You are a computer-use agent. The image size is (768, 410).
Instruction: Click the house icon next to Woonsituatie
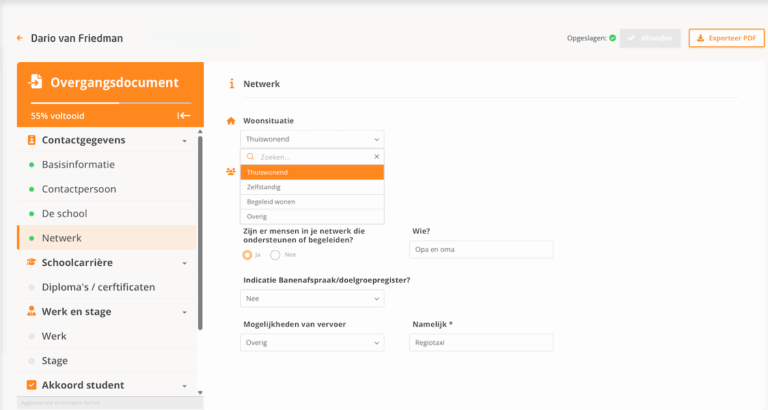point(231,121)
